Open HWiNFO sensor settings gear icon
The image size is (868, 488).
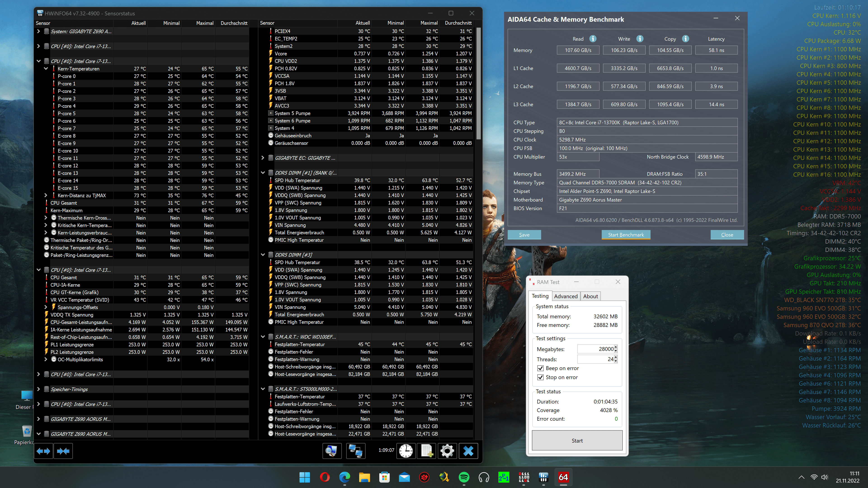tap(447, 451)
